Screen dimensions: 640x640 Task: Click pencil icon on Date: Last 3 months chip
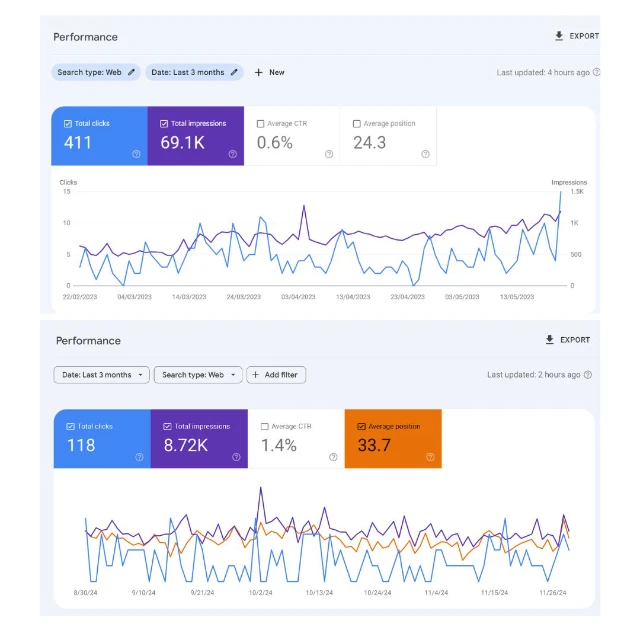point(234,72)
